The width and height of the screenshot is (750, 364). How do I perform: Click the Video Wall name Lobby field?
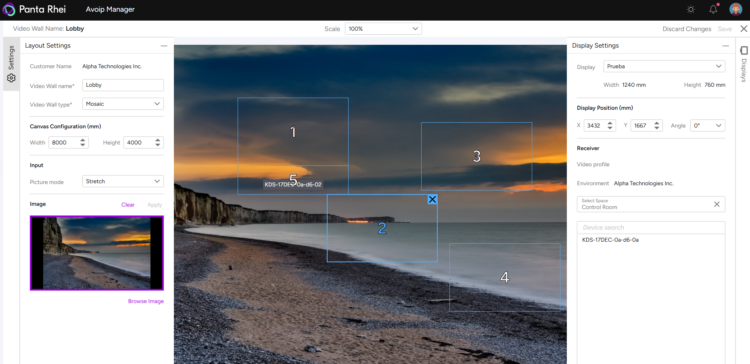(x=123, y=85)
